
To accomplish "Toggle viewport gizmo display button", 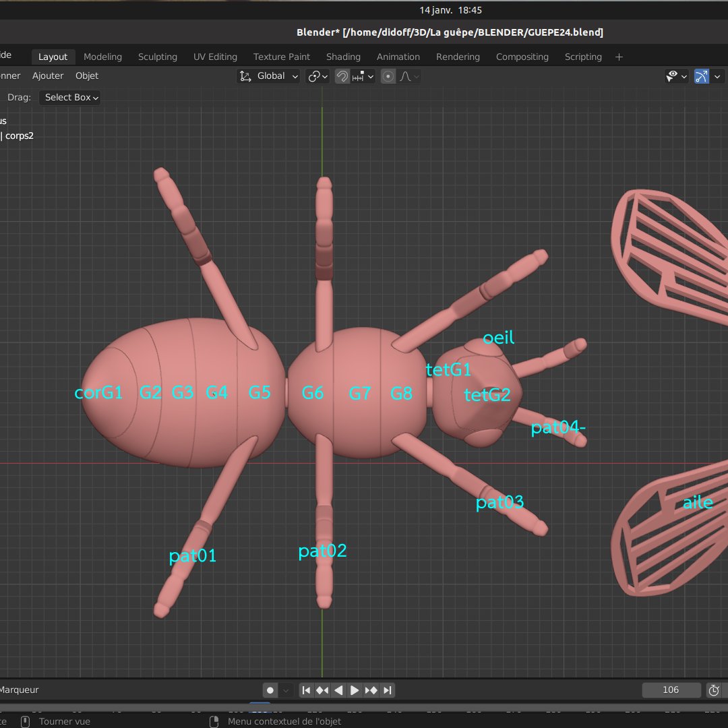I will (702, 76).
